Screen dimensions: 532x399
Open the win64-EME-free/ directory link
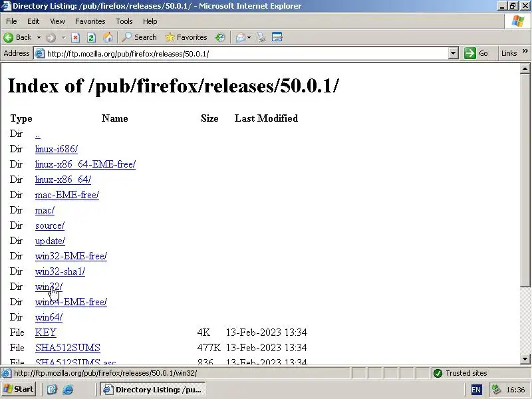(x=71, y=302)
